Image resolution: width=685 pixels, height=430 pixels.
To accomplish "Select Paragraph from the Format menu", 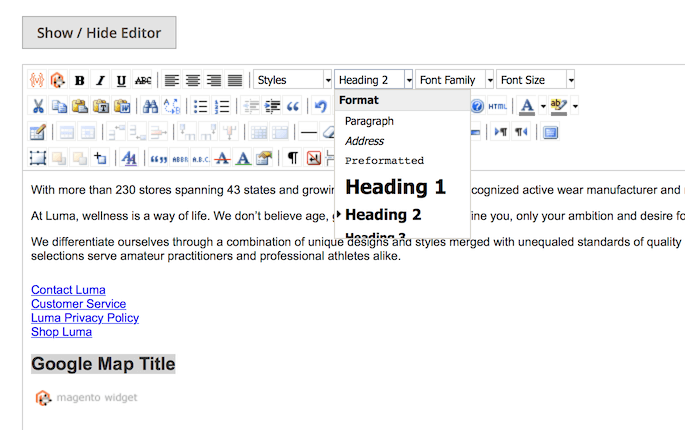I will [369, 121].
